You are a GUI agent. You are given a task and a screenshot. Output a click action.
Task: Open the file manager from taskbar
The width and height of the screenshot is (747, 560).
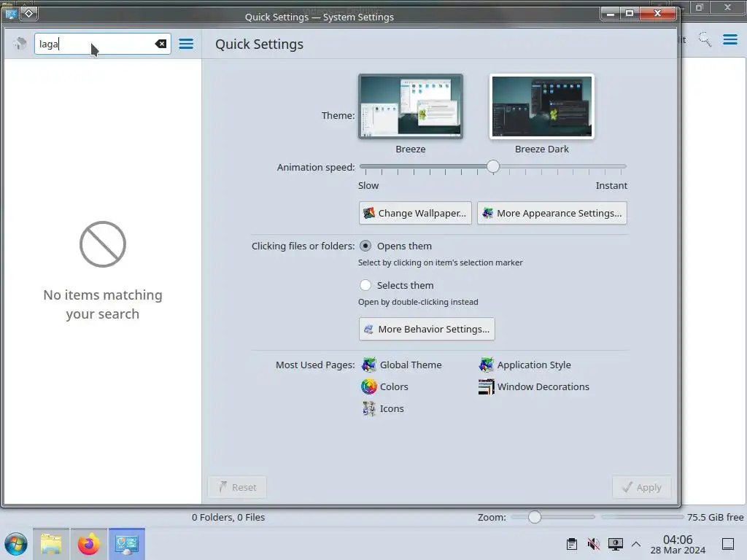coord(51,544)
